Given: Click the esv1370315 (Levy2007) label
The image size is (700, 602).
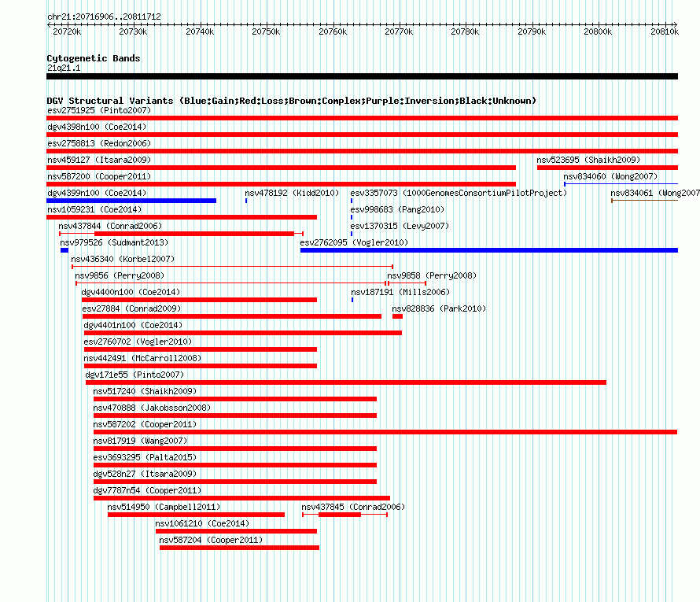Looking at the screenshot, I should (400, 226).
